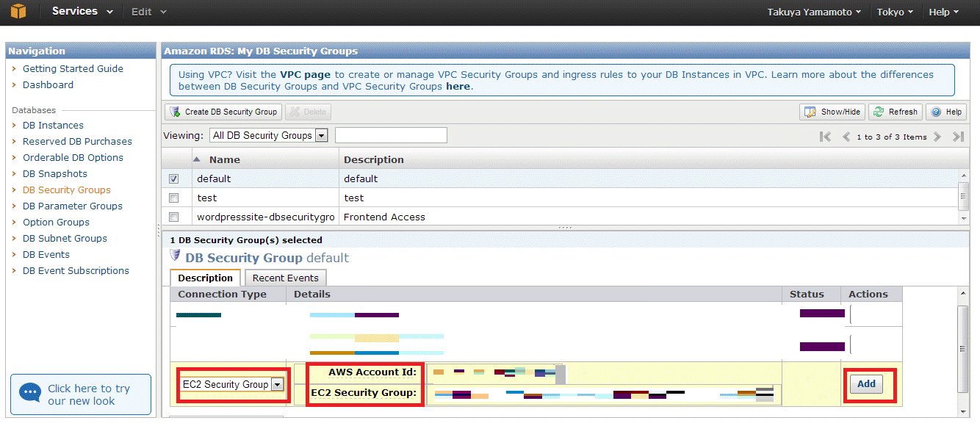
Task: Open the EC2 Security Group connection type dropdown
Action: 232,384
